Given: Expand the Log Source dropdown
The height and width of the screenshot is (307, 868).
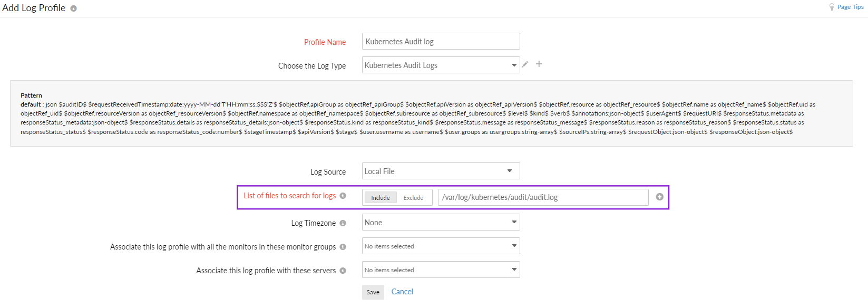Looking at the screenshot, I should click(441, 171).
